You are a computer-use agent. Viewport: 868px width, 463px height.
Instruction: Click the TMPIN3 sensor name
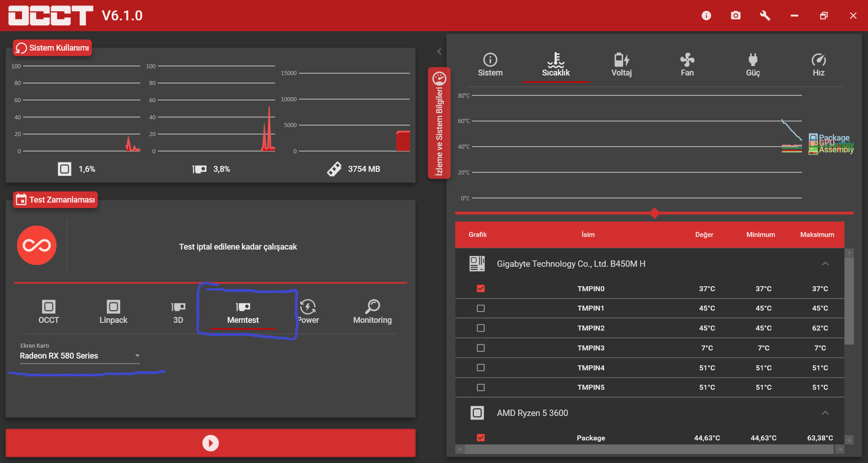[x=591, y=348]
